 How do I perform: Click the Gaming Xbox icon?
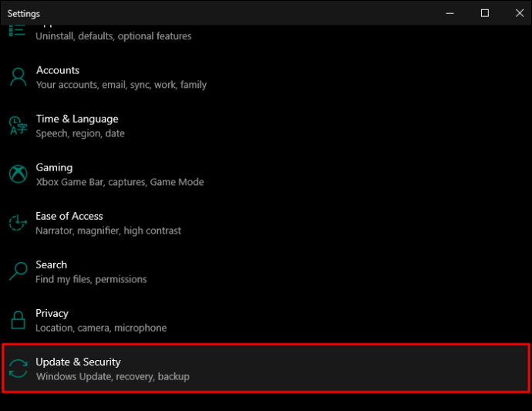pyautogui.click(x=18, y=174)
